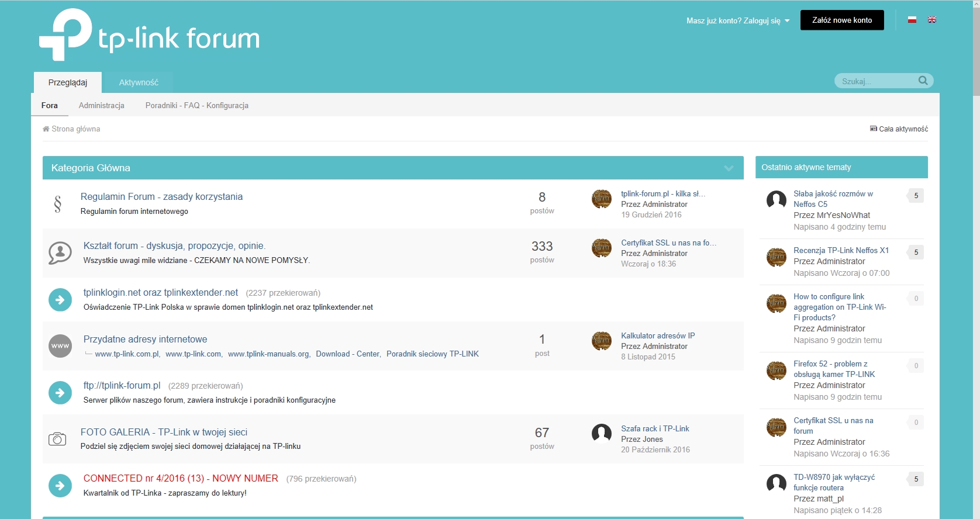The image size is (980, 519).
Task: Open the matt_pl author profile link
Action: [830, 499]
